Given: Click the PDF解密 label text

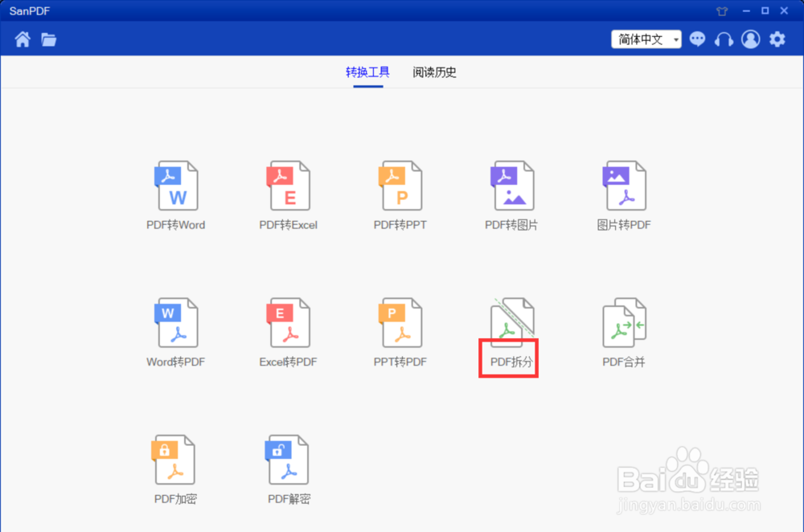Looking at the screenshot, I should [x=289, y=499].
